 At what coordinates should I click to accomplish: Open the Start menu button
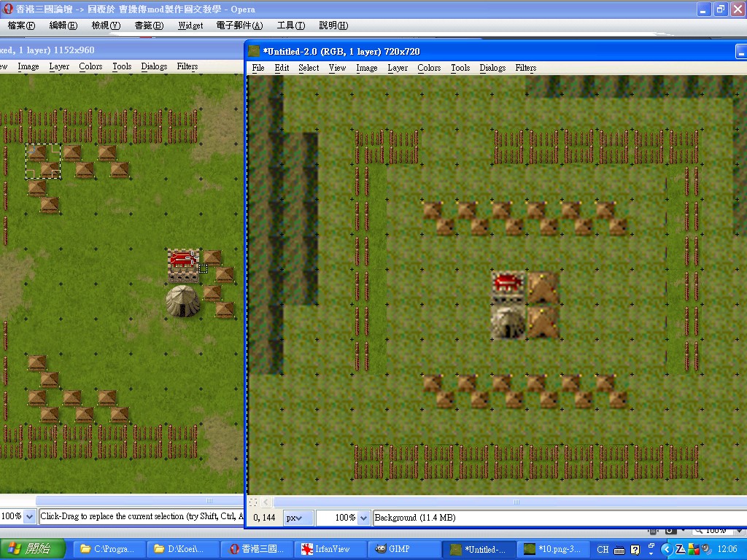pos(32,549)
